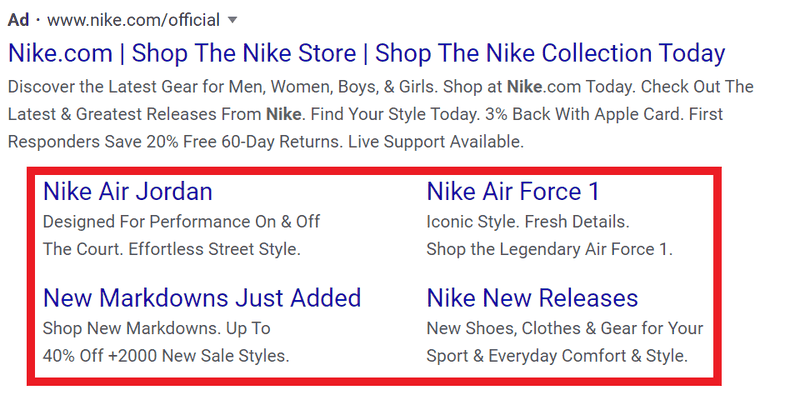Open the Nike Air Jordan sitelink
The image size is (800, 395).
pos(128,191)
